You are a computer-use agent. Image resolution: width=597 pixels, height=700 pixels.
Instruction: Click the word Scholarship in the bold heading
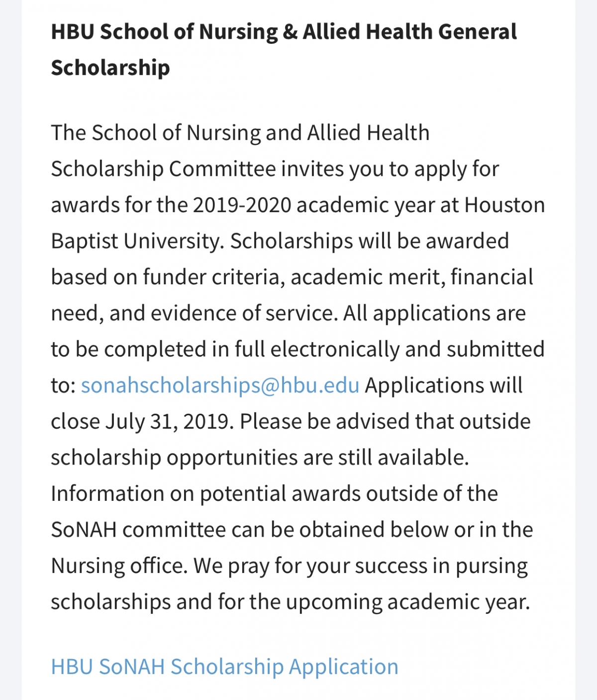110,68
